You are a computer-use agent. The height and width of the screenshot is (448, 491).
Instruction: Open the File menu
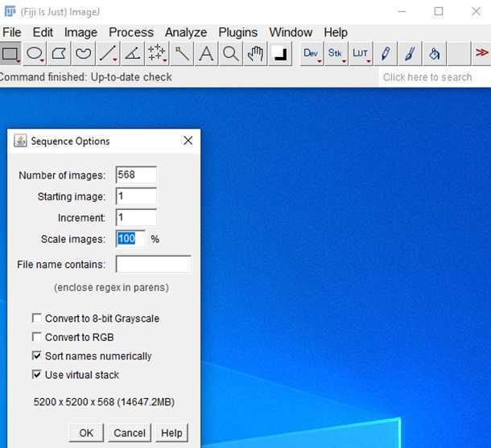(11, 32)
